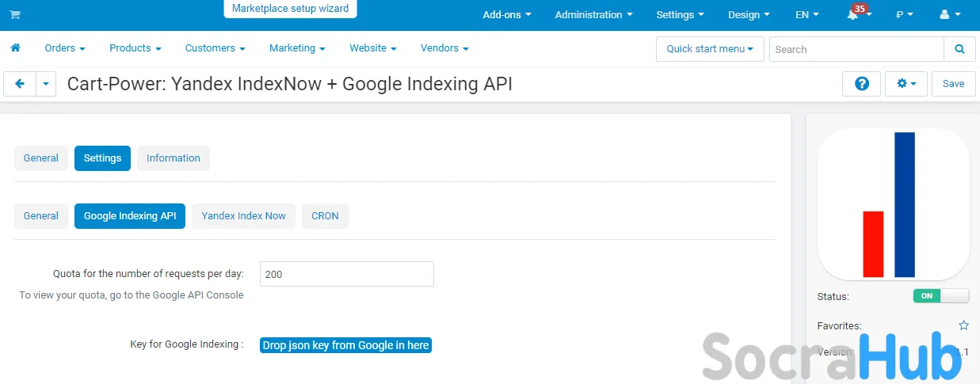Click the Marketplace setup wizard button
The height and width of the screenshot is (384, 980).
290,9
